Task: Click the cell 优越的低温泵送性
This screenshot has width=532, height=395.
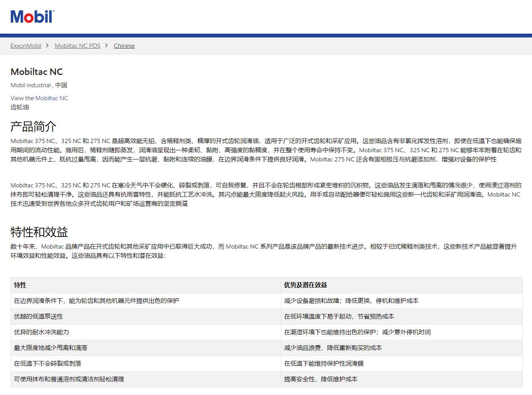Action: tap(146, 317)
